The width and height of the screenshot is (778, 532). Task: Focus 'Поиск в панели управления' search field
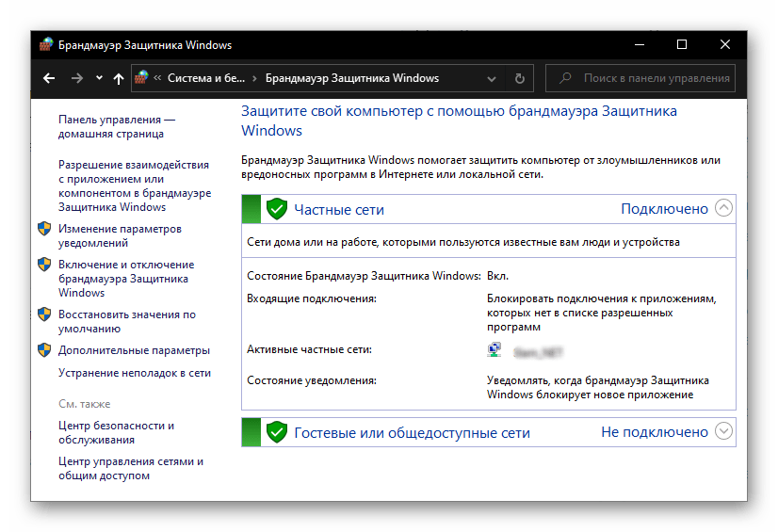640,78
